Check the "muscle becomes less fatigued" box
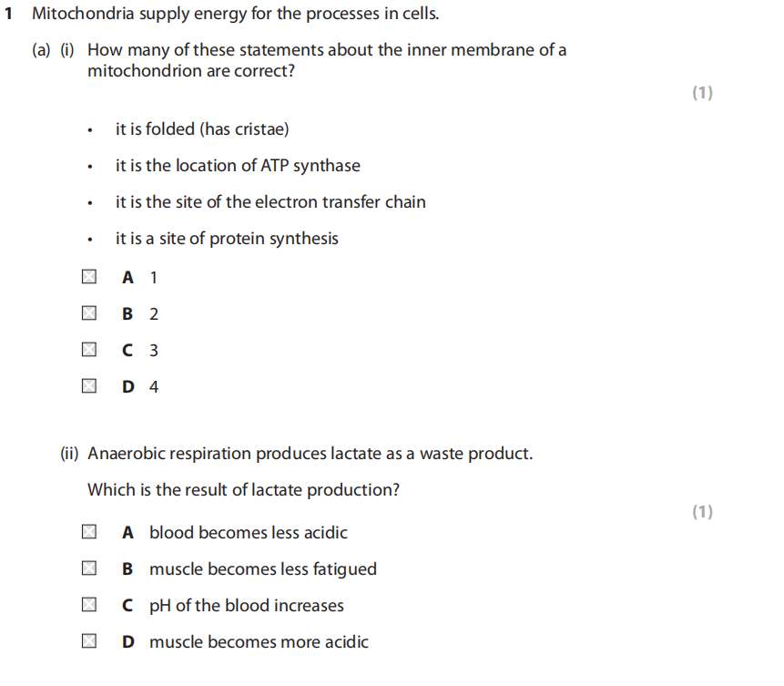Screen dimensions: 784x686 click(x=87, y=568)
